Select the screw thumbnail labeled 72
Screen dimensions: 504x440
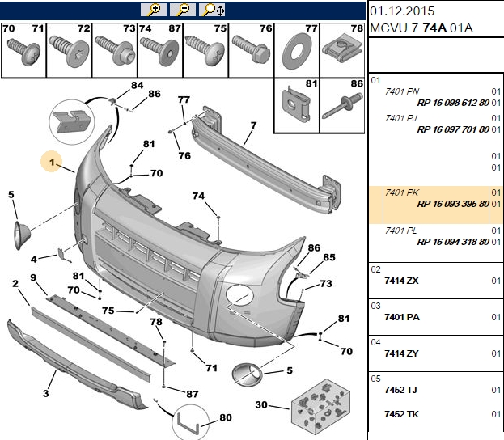point(69,50)
